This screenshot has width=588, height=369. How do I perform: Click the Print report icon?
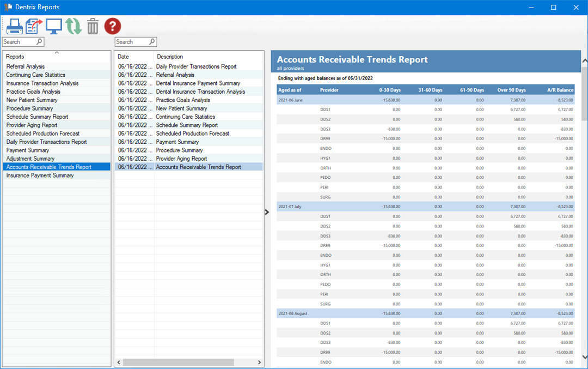click(15, 26)
